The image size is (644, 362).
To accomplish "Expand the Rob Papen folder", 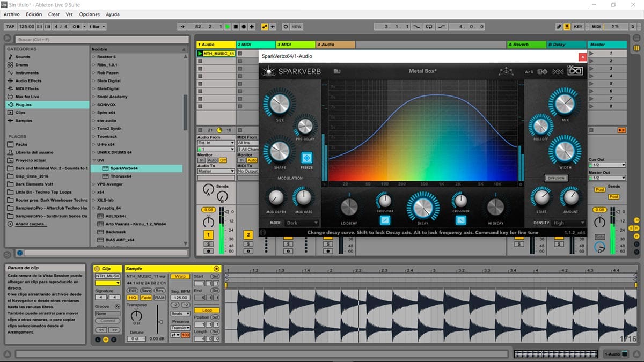I will pos(93,73).
